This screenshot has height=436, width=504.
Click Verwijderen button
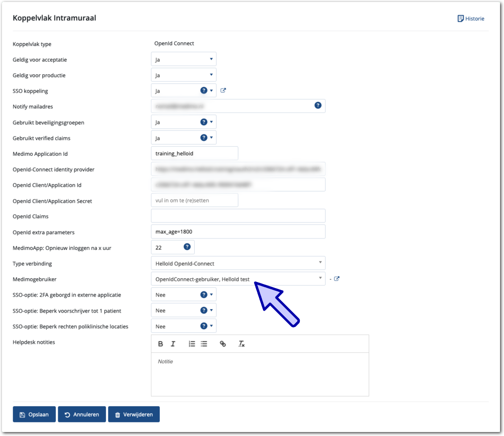click(134, 414)
